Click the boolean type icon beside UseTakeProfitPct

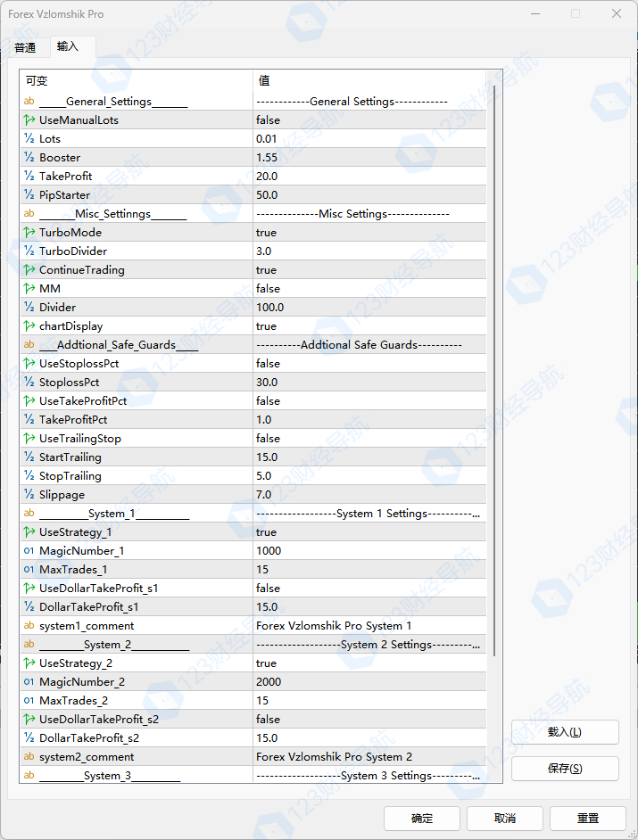tap(29, 401)
